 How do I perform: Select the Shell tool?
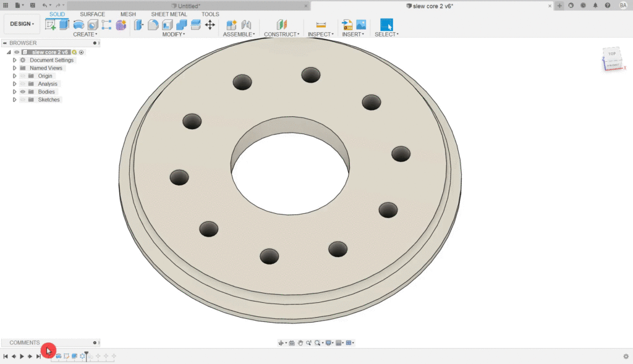[167, 25]
